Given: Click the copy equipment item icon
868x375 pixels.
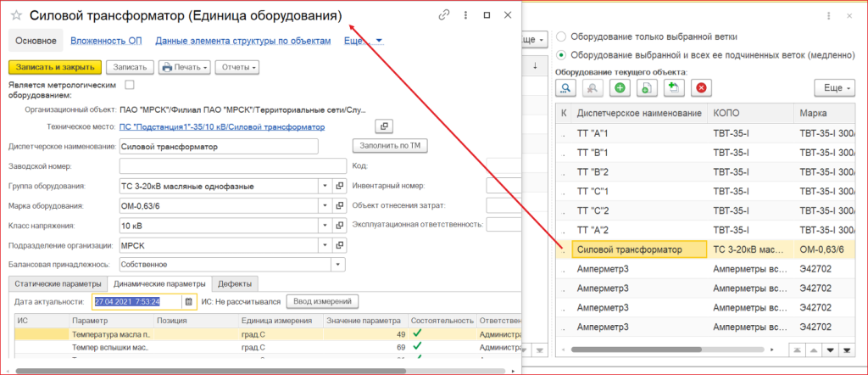Looking at the screenshot, I should tap(647, 87).
